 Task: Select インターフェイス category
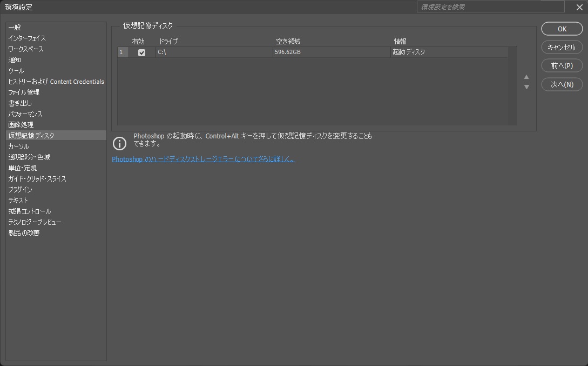tap(56, 38)
